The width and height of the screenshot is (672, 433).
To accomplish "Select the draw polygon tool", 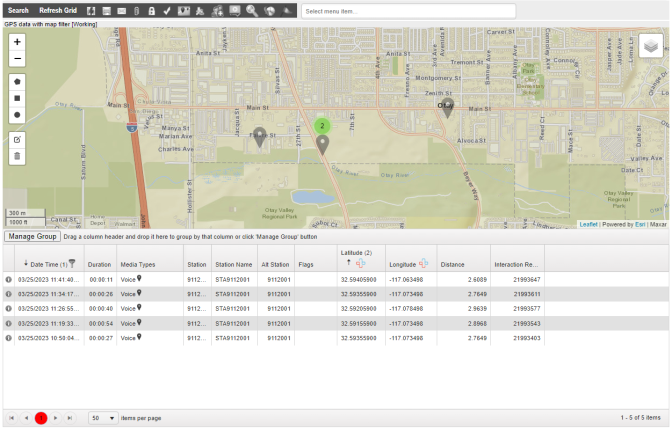I will [17, 81].
